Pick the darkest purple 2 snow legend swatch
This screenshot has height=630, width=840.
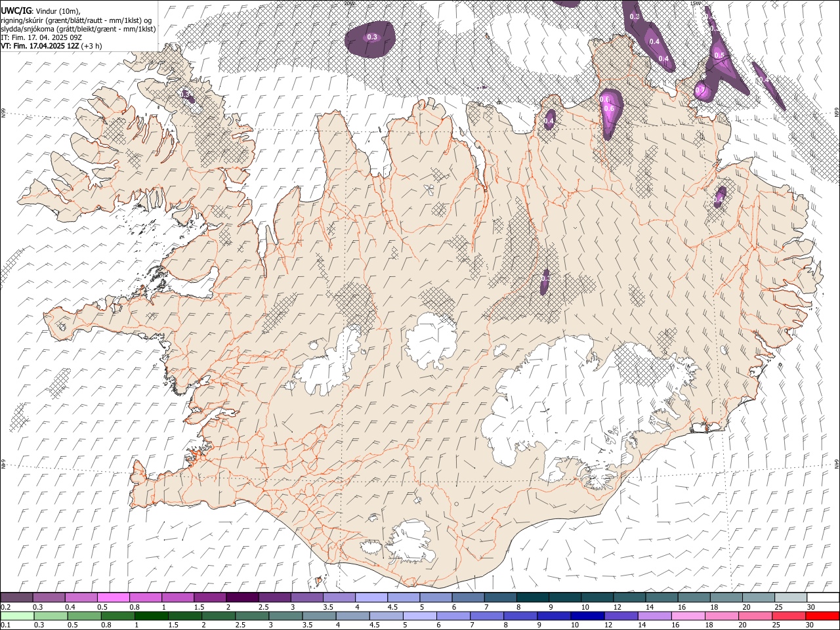(242, 598)
